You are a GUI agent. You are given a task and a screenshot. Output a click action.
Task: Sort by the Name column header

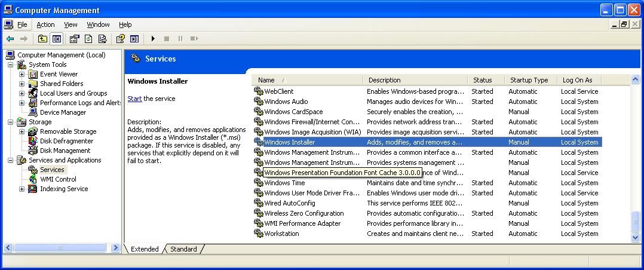tap(306, 80)
